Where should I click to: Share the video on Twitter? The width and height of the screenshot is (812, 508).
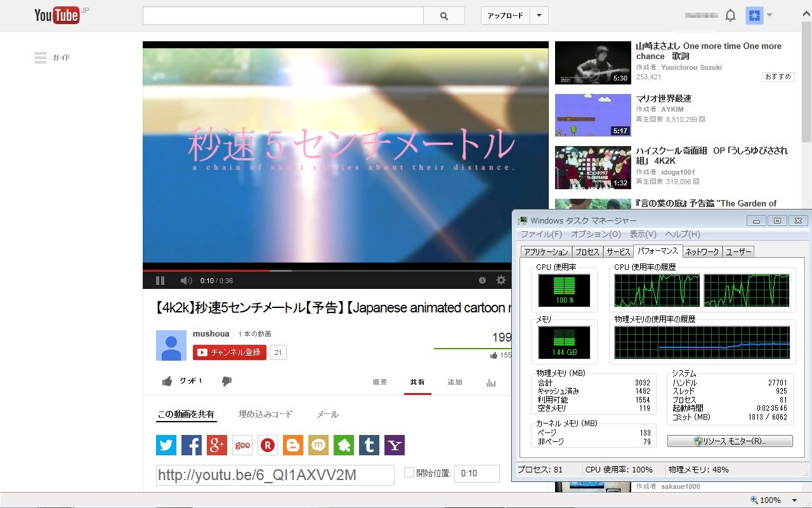pyautogui.click(x=166, y=445)
